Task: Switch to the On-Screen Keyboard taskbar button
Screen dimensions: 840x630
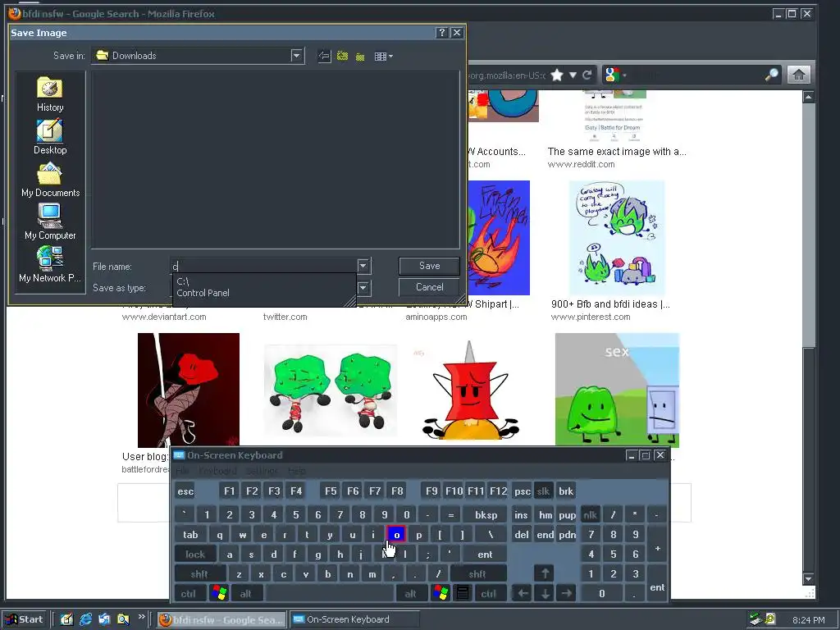Action: (x=354, y=620)
